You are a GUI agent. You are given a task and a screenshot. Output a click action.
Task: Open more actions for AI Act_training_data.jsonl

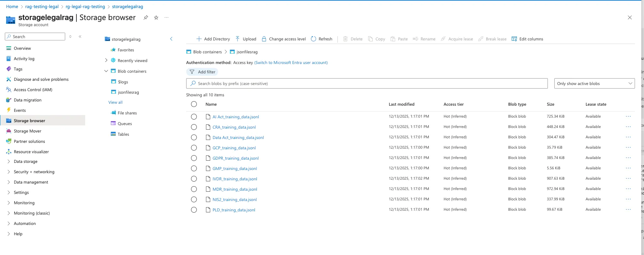tap(628, 116)
